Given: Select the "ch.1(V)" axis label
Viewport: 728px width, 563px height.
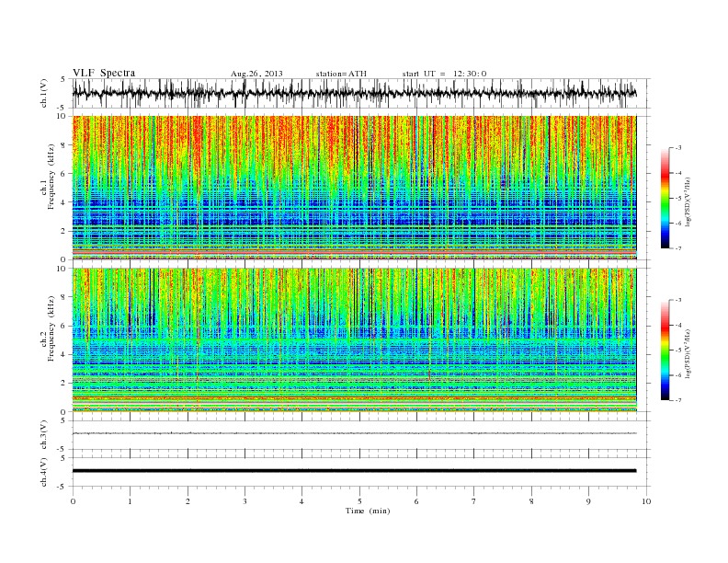Looking at the screenshot, I should coord(44,93).
